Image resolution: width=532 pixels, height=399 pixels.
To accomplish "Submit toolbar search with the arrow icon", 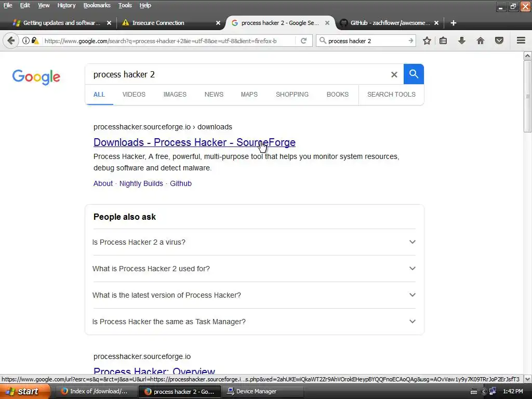I will pyautogui.click(x=410, y=41).
